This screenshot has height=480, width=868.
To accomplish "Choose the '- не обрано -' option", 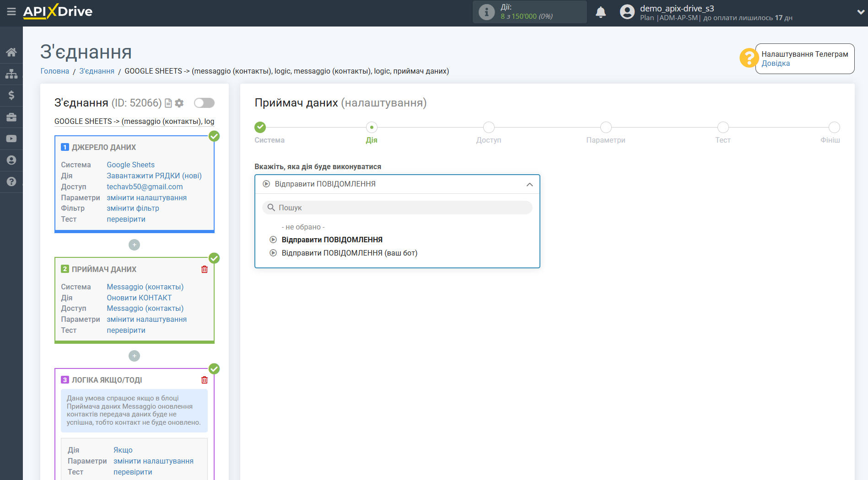I will tap(303, 227).
